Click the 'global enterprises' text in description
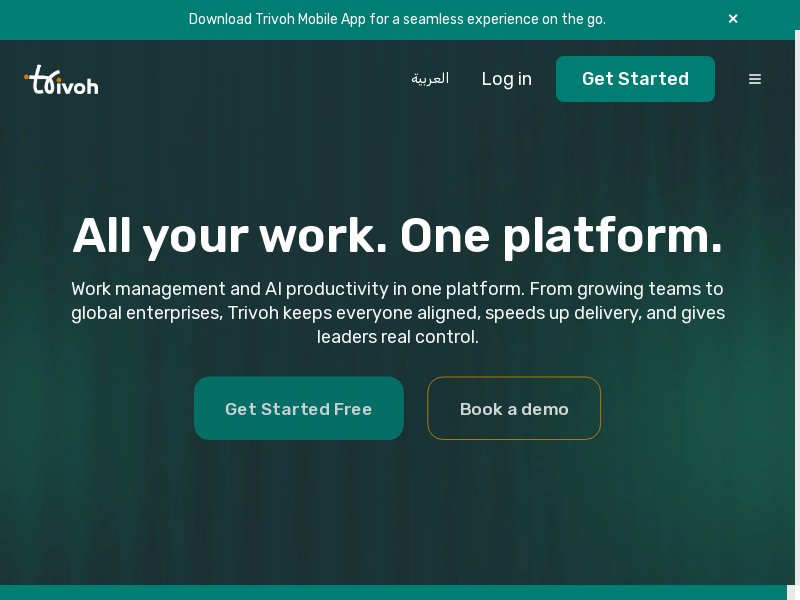The height and width of the screenshot is (600, 800). (x=145, y=313)
